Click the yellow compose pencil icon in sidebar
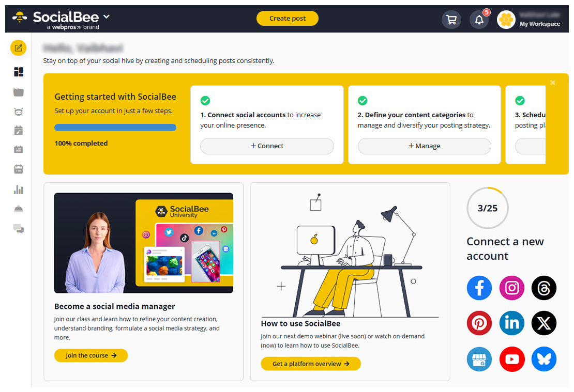574x392 pixels. (18, 48)
